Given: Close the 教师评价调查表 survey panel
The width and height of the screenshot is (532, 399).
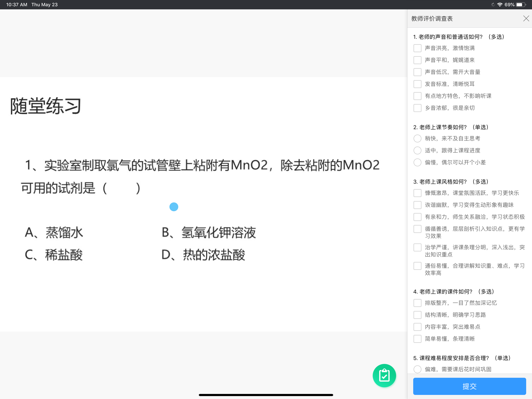Looking at the screenshot, I should [526, 19].
